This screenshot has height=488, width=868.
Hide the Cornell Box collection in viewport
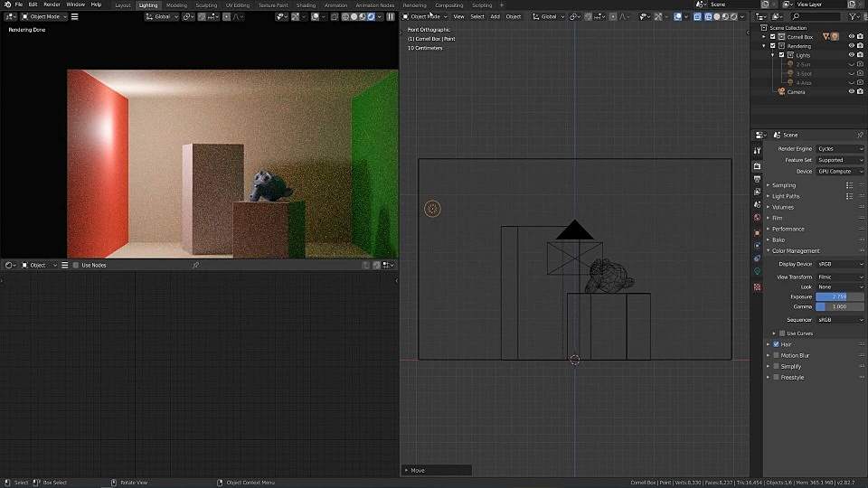[x=851, y=37]
